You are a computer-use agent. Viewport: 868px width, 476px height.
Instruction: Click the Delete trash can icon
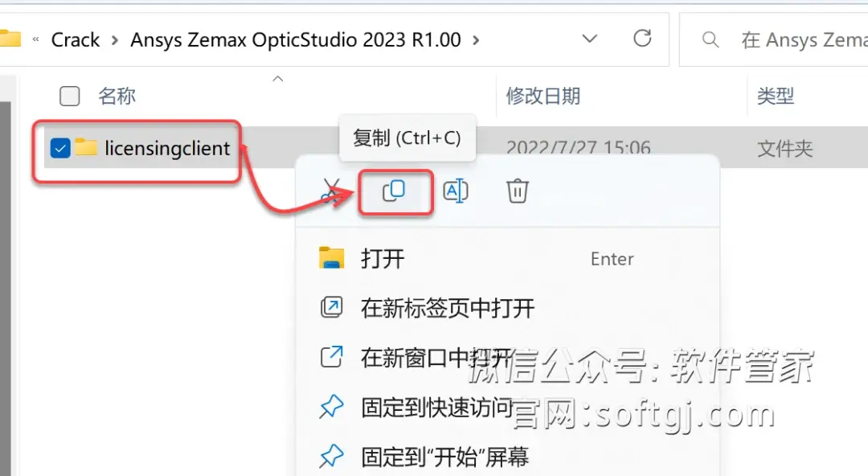point(517,191)
